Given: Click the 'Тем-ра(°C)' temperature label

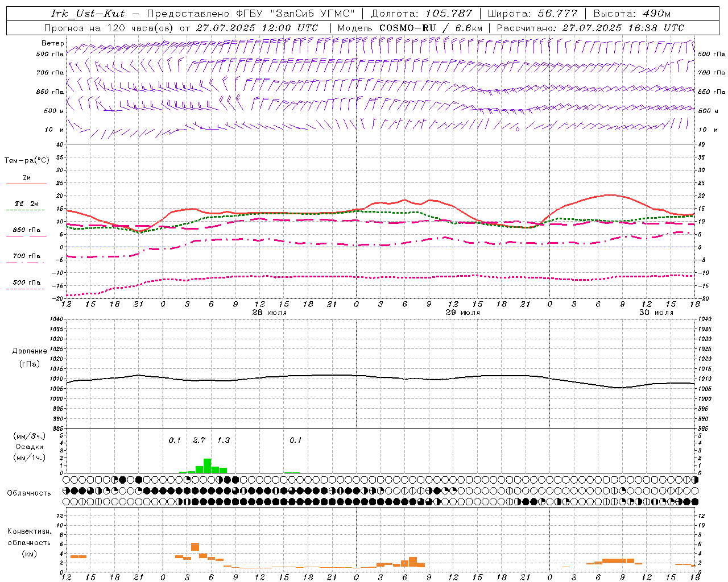Looking at the screenshot, I should [x=27, y=161].
